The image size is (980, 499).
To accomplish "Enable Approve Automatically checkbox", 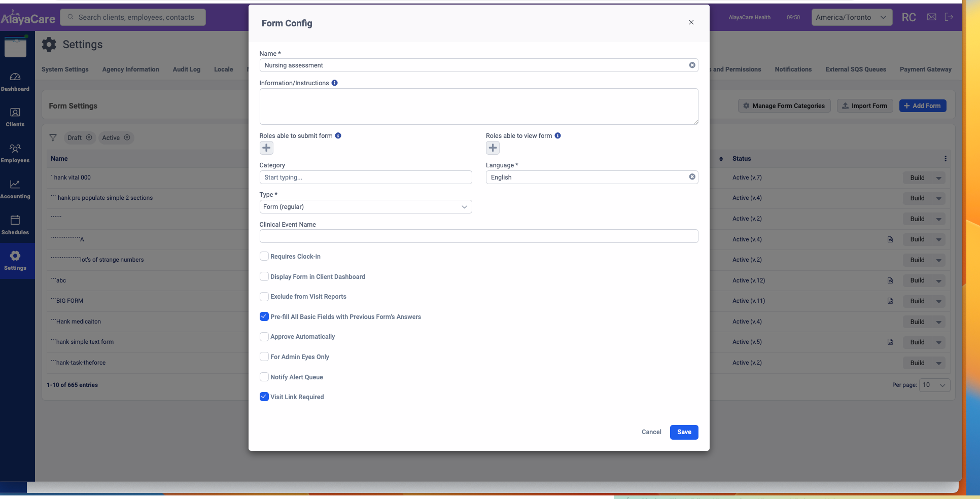I will click(264, 336).
